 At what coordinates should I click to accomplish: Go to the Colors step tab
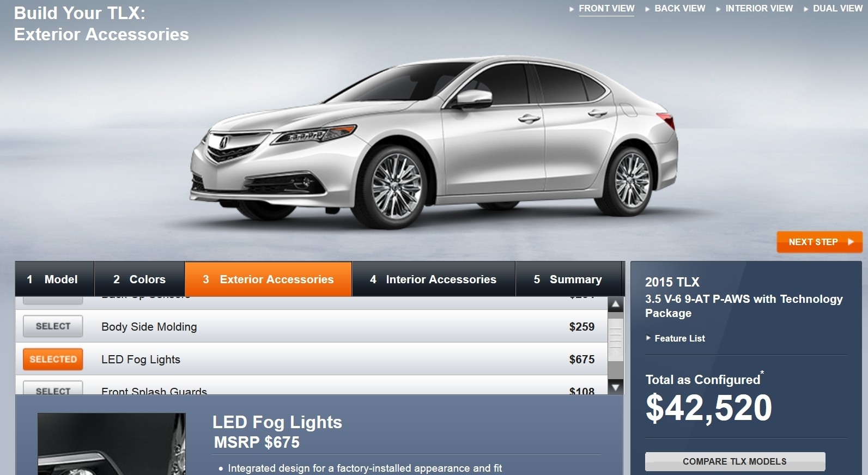click(x=139, y=279)
